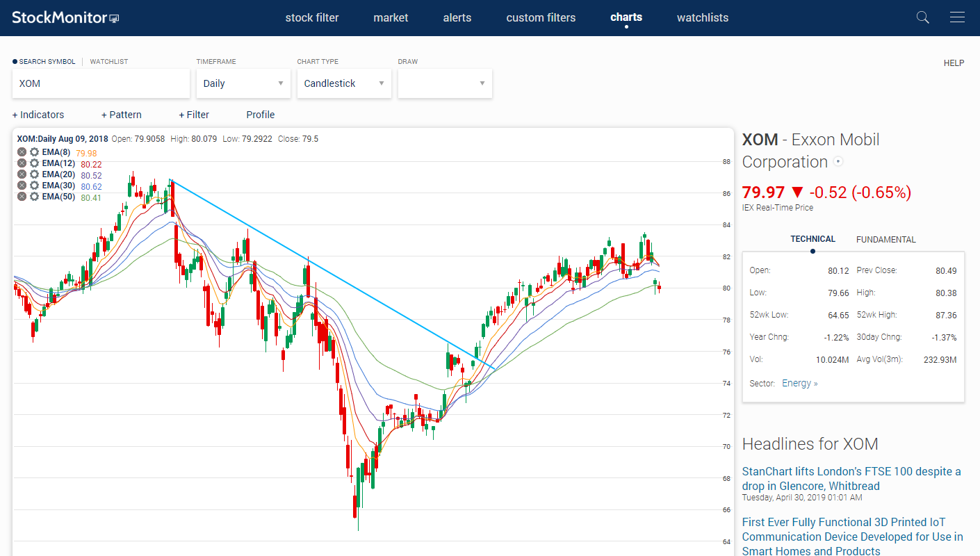Click the XOM:Daily Aug 09, 2018 label
The width and height of the screenshot is (980, 556).
pos(62,139)
